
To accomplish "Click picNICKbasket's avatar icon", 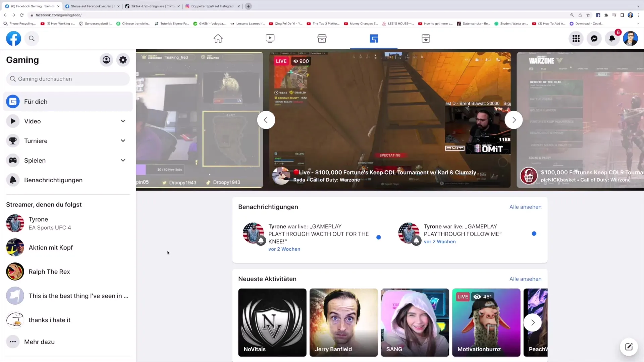I will [529, 176].
